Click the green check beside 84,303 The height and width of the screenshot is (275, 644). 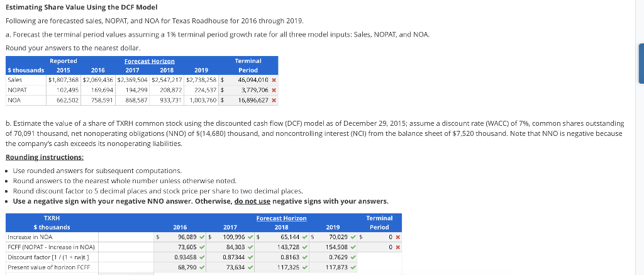pyautogui.click(x=250, y=247)
